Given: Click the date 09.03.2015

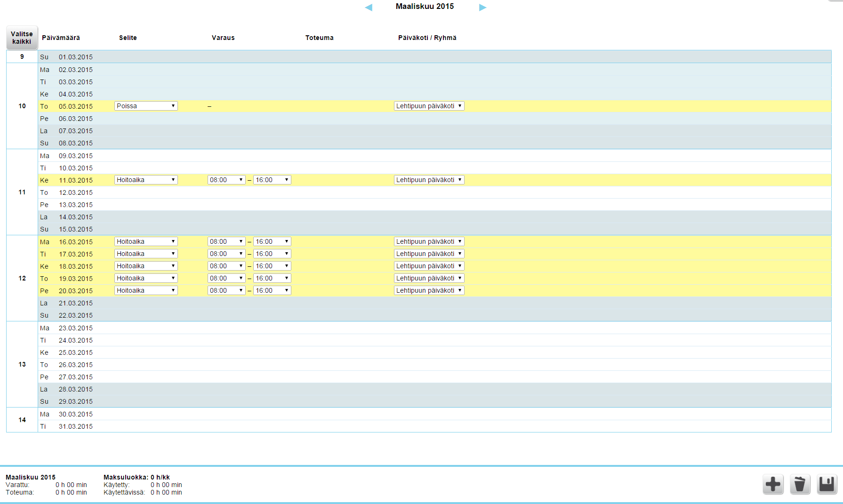Looking at the screenshot, I should [76, 156].
